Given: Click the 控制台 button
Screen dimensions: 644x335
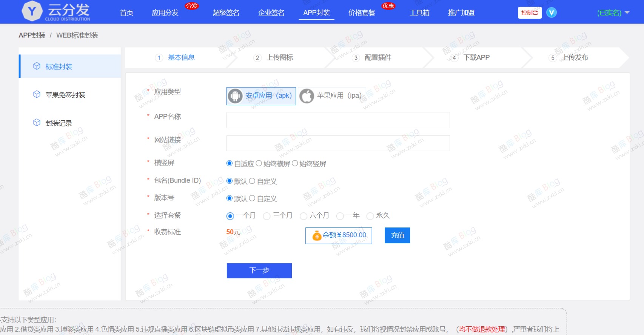Looking at the screenshot, I should [530, 12].
